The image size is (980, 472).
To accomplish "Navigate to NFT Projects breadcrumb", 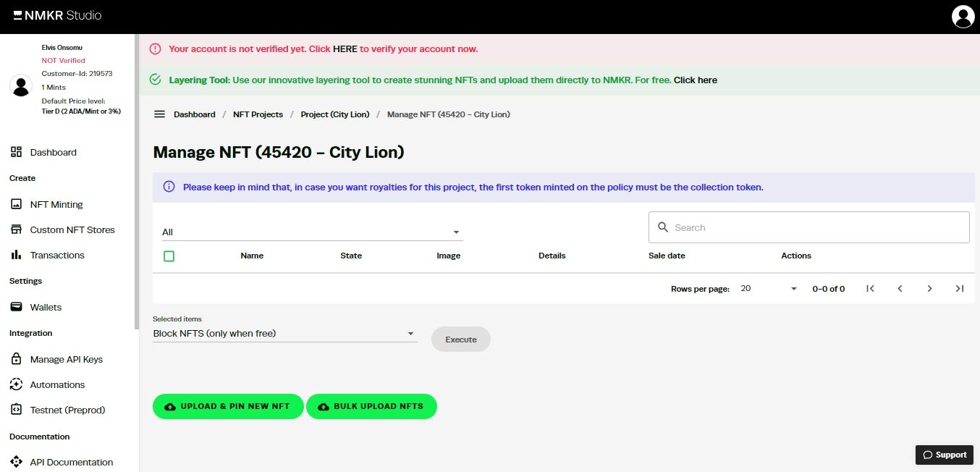I will pyautogui.click(x=258, y=114).
